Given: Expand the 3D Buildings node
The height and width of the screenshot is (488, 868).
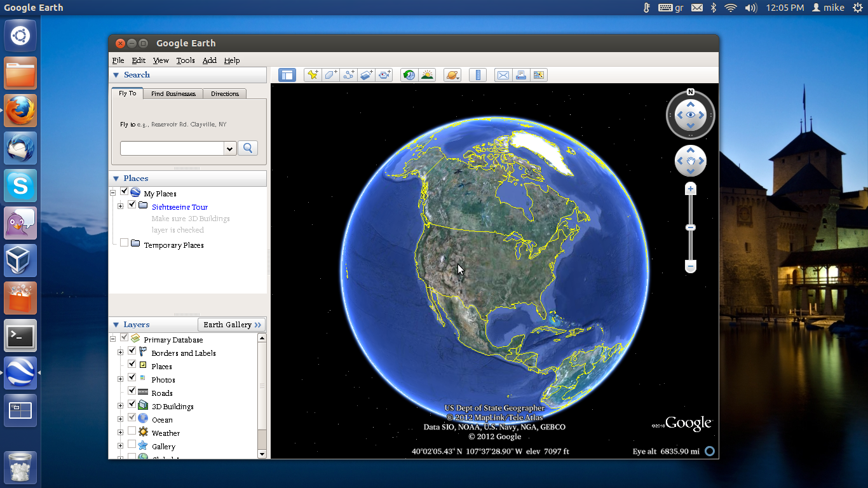Looking at the screenshot, I should 120,405.
